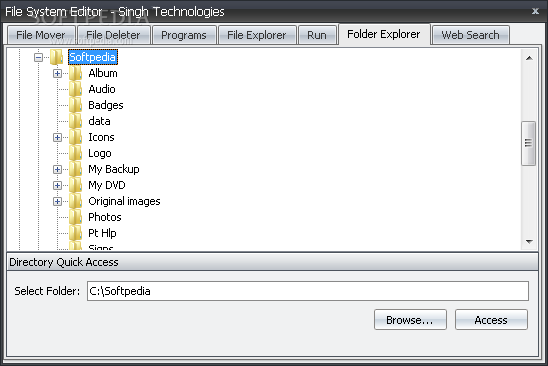Select the Album folder label
This screenshot has height=366, width=548.
[103, 73]
